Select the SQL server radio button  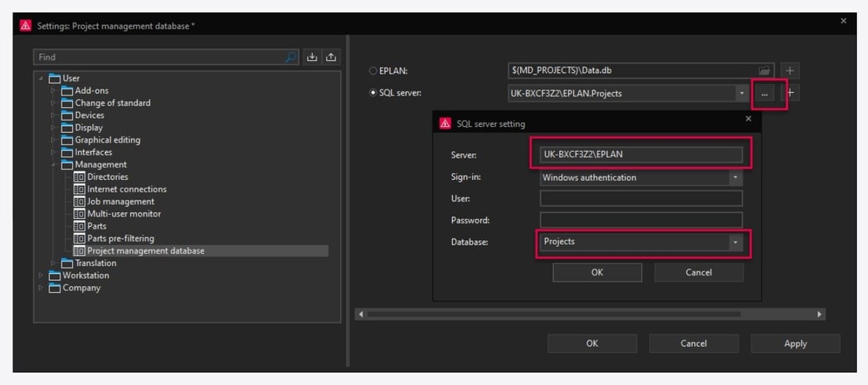click(373, 93)
